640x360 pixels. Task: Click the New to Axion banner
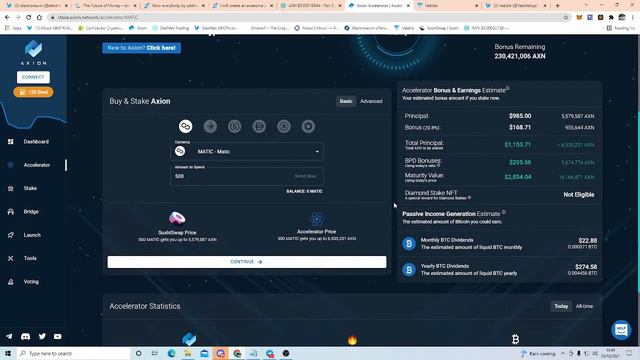142,48
